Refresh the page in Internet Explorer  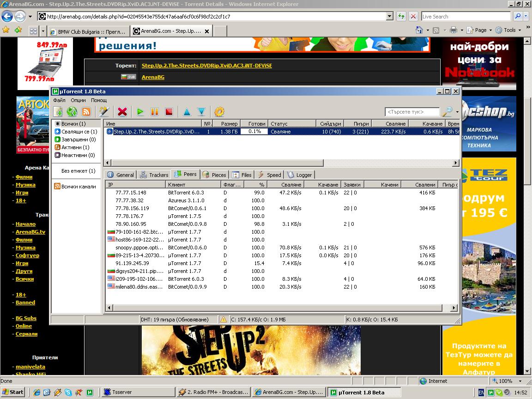[401, 16]
